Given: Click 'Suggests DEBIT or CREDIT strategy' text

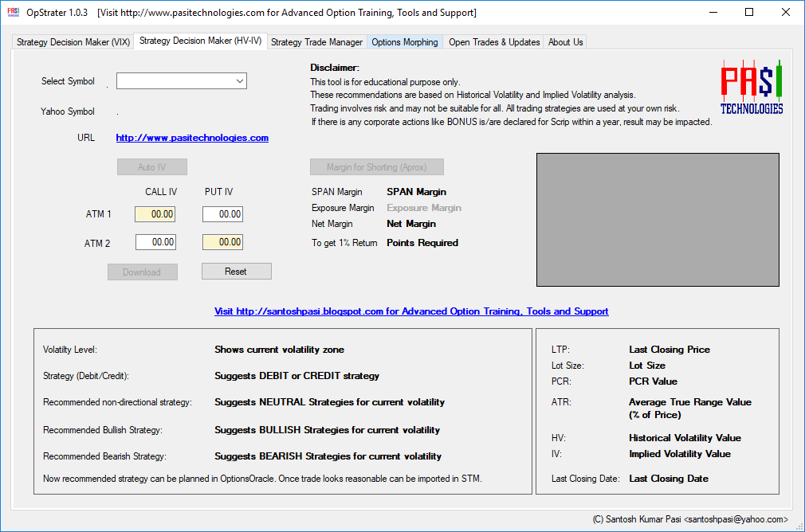Looking at the screenshot, I should tap(296, 376).
